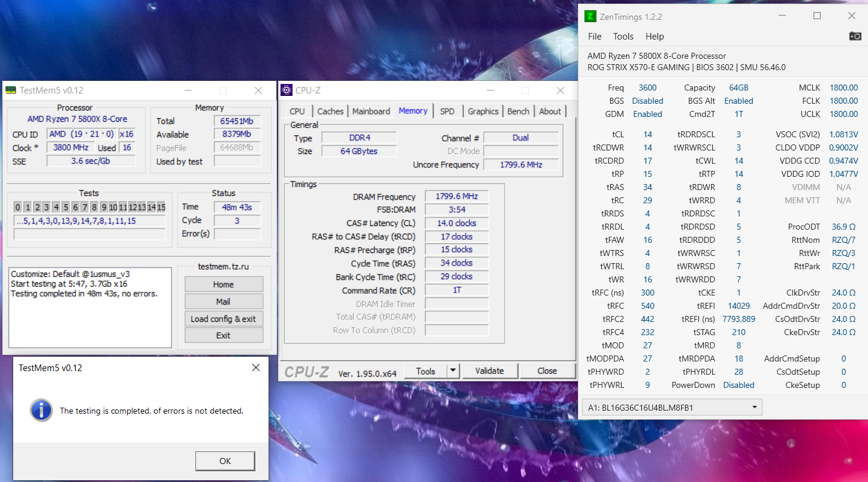Open the Bench tab in CPU-Z

coord(519,112)
